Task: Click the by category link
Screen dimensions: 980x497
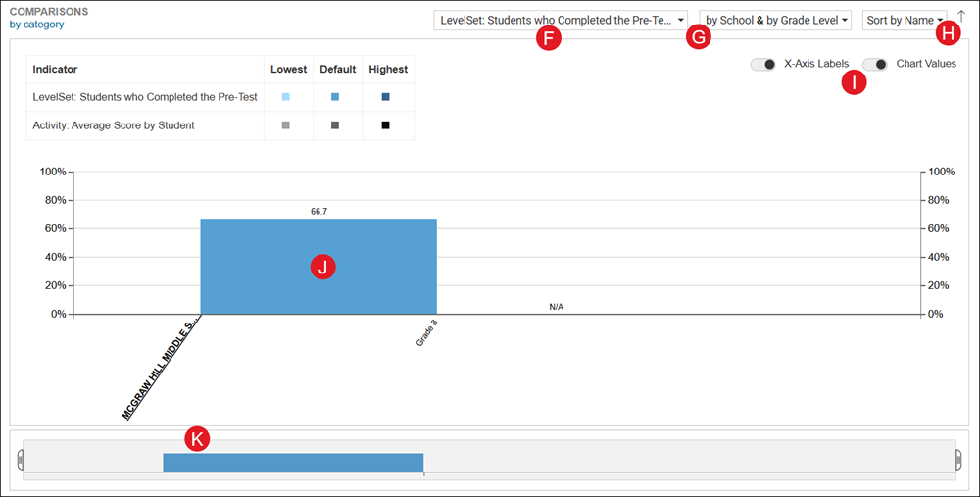Action: (x=36, y=25)
